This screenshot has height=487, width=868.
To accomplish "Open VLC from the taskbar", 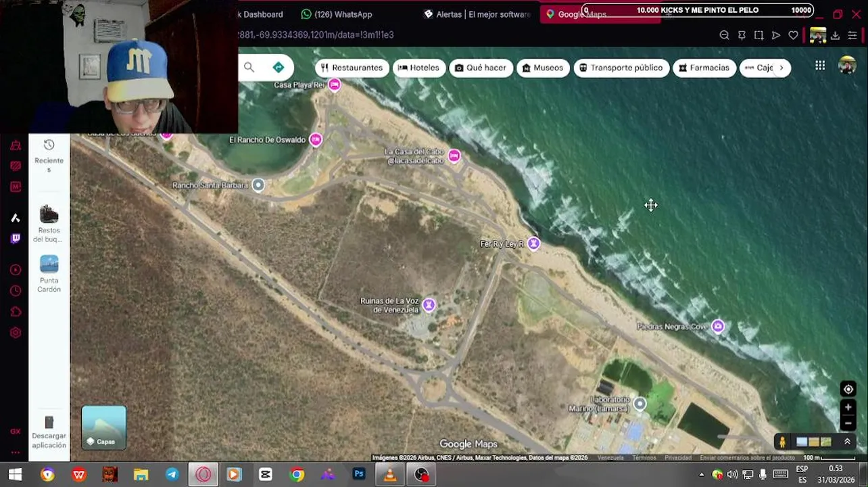I will coord(390,475).
